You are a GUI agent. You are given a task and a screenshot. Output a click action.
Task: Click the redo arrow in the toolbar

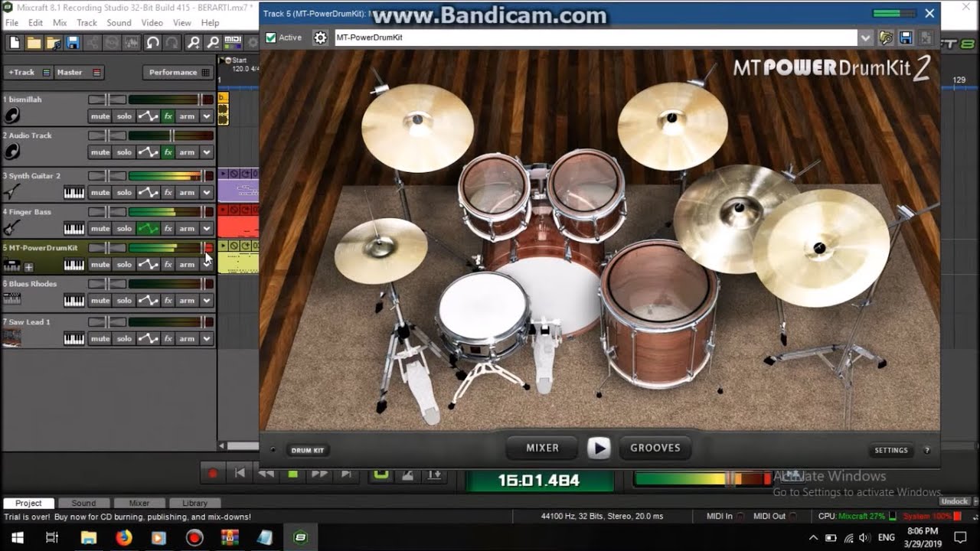coord(172,42)
